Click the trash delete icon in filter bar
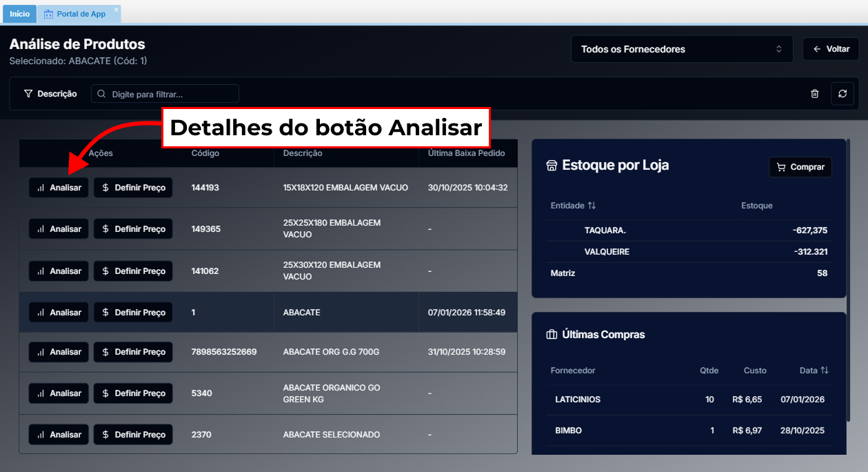 tap(814, 94)
